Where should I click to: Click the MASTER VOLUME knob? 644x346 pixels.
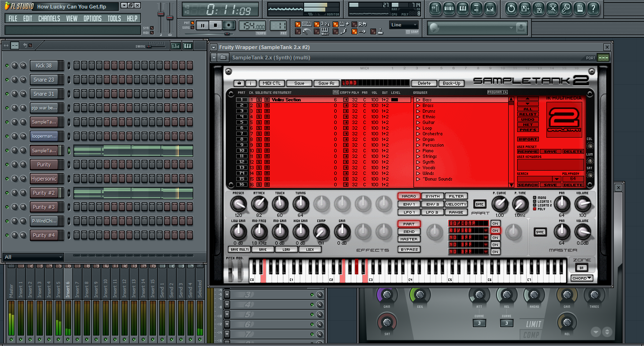tap(583, 232)
